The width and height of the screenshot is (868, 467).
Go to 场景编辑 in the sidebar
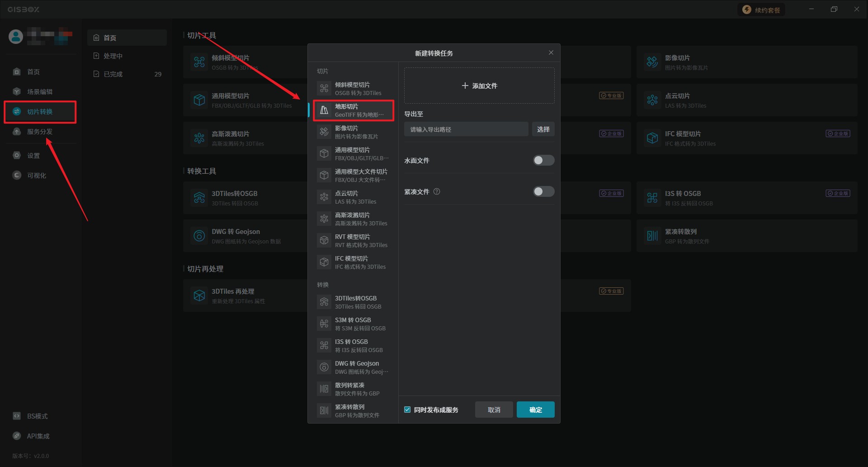40,92
